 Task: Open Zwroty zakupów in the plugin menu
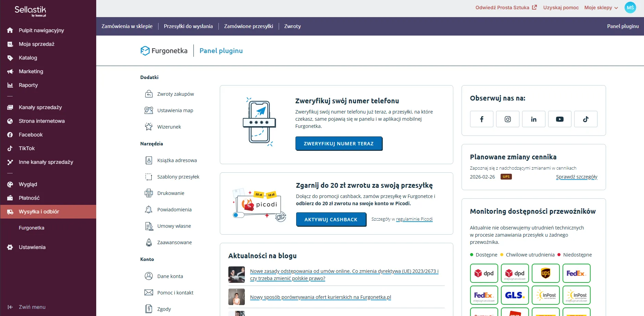pyautogui.click(x=175, y=94)
